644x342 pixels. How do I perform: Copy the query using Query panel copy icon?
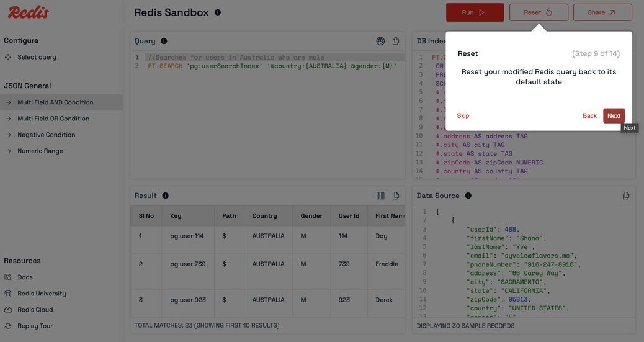[395, 41]
